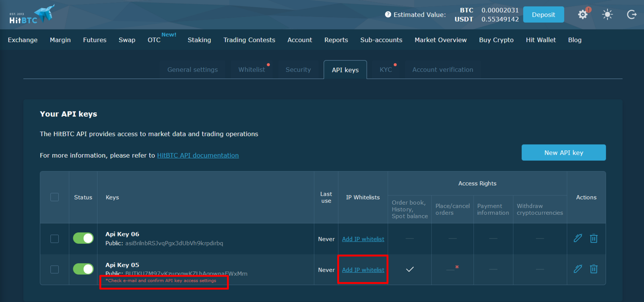The image size is (644, 302).
Task: Click the Deposit button
Action: point(543,14)
